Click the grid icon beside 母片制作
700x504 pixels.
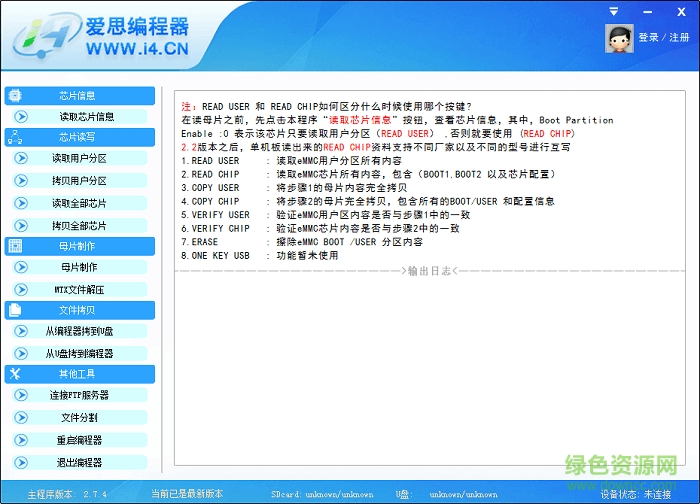tap(15, 246)
